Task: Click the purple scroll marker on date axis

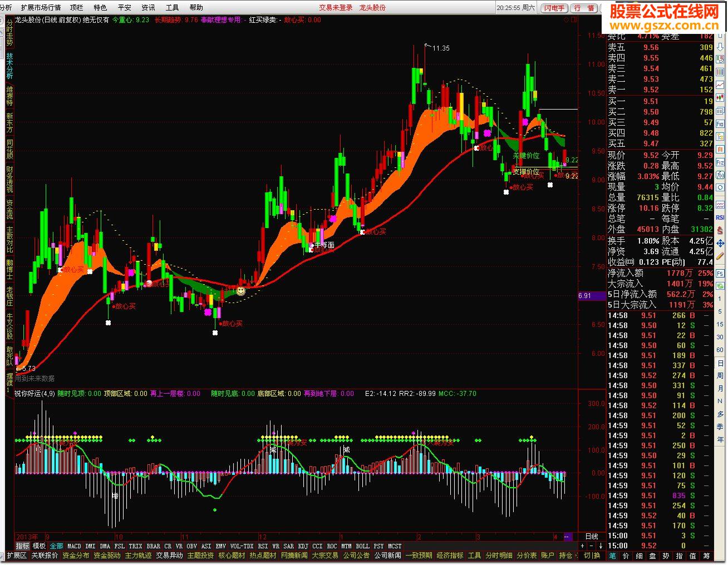Action: point(568,537)
